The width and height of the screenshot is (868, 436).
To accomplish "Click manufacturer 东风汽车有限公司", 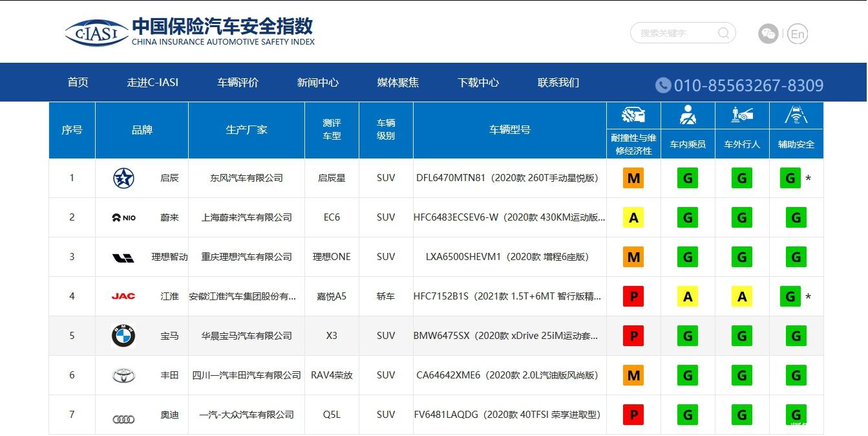I will (246, 178).
